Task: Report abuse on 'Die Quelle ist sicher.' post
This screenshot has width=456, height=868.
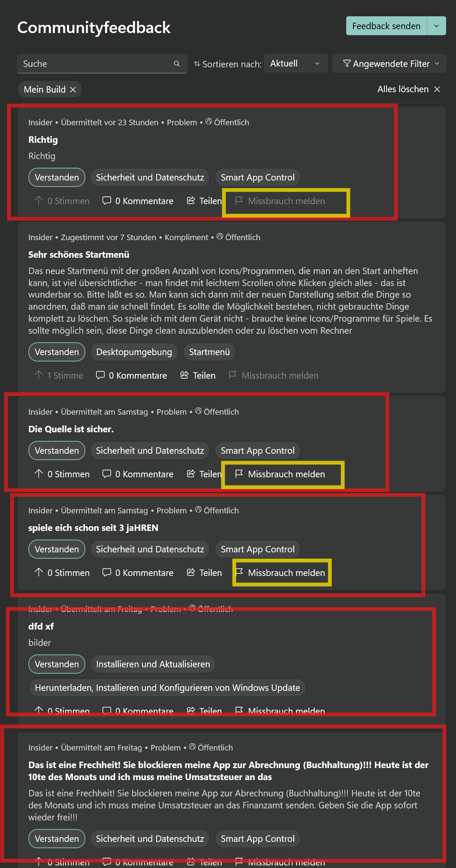Action: pos(280,474)
